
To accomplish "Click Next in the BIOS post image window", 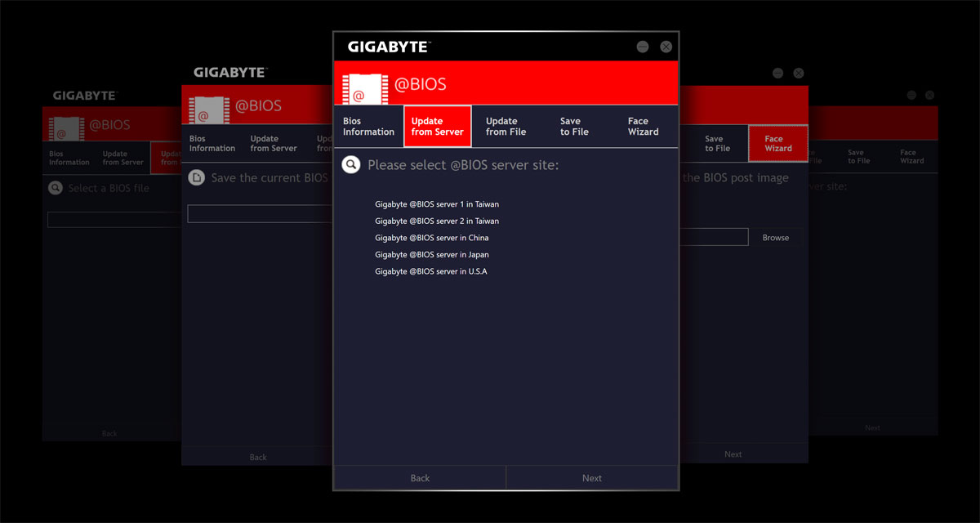I will coord(733,454).
